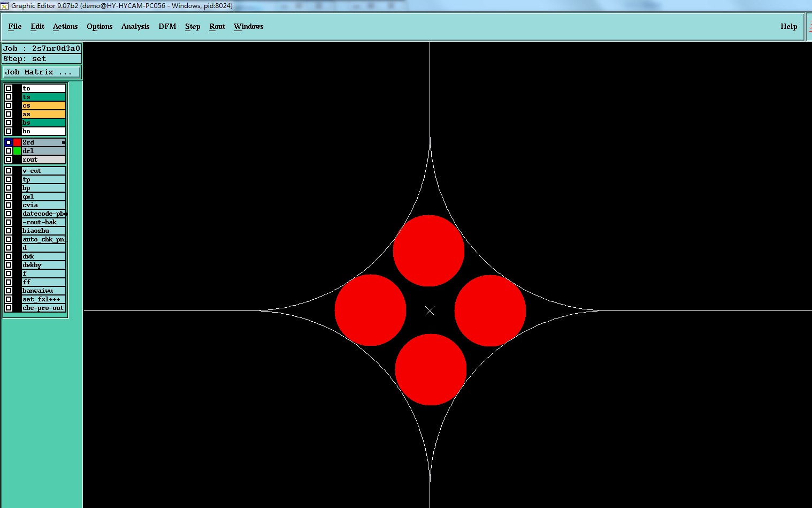Toggle display checkbox for layer dwkby
The image size is (812, 508).
click(9, 265)
